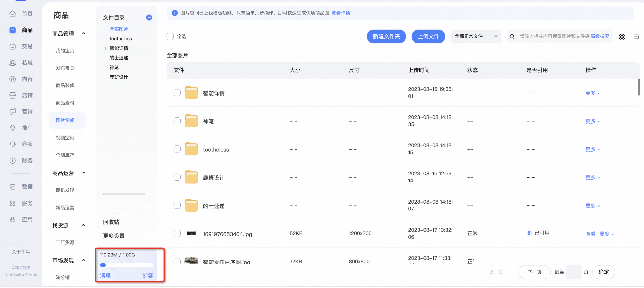Collapse the 找货源 section
Viewport: 644px width, 288px height.
pyautogui.click(x=84, y=225)
